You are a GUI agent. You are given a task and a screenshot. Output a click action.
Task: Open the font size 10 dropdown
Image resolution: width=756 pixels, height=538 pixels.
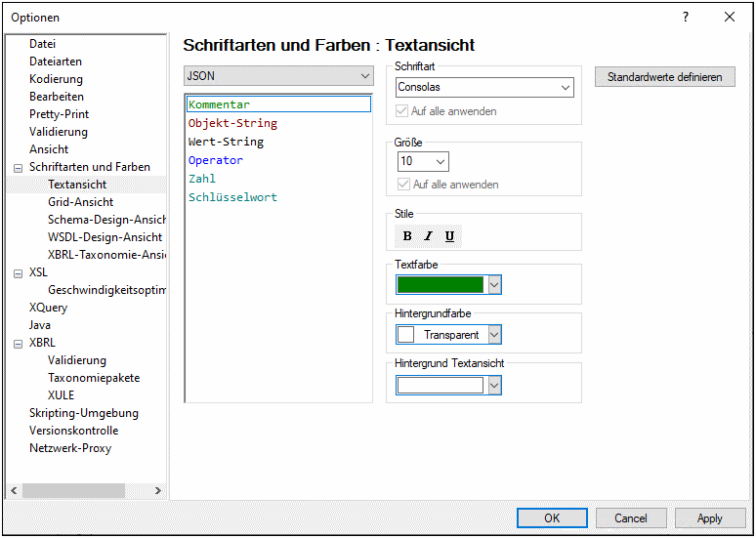coord(423,161)
